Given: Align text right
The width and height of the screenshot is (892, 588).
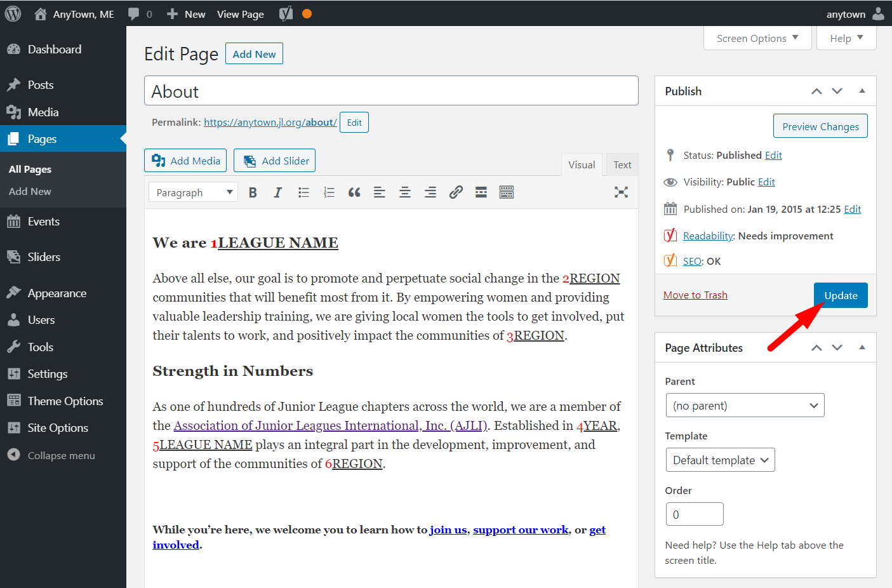Looking at the screenshot, I should (x=430, y=192).
